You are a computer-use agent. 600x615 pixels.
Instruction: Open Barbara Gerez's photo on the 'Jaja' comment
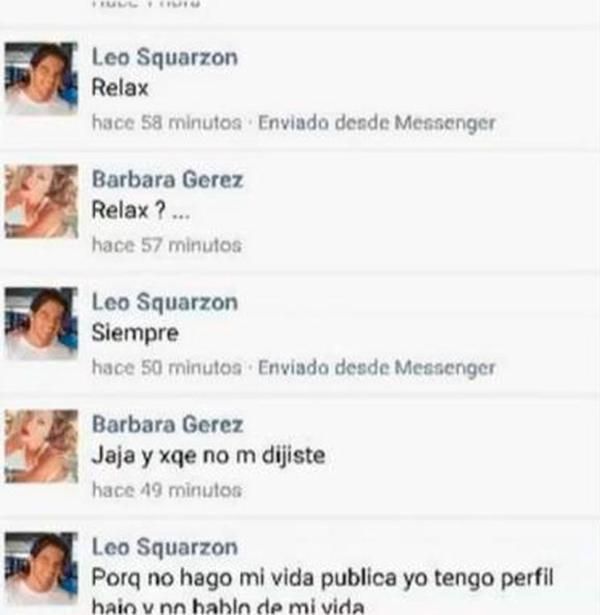41,446
